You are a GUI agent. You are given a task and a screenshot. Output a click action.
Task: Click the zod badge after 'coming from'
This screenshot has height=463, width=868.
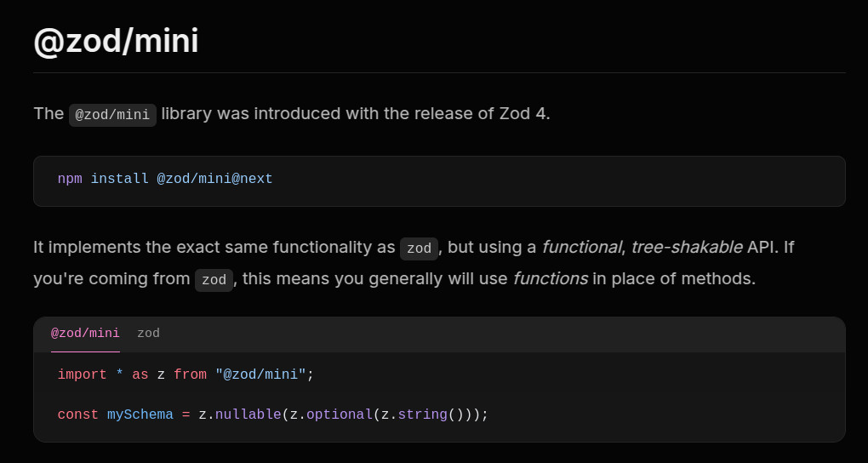(214, 280)
